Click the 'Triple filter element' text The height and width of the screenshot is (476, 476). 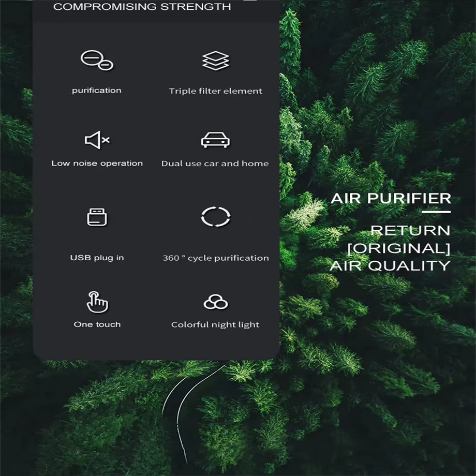[x=216, y=91]
